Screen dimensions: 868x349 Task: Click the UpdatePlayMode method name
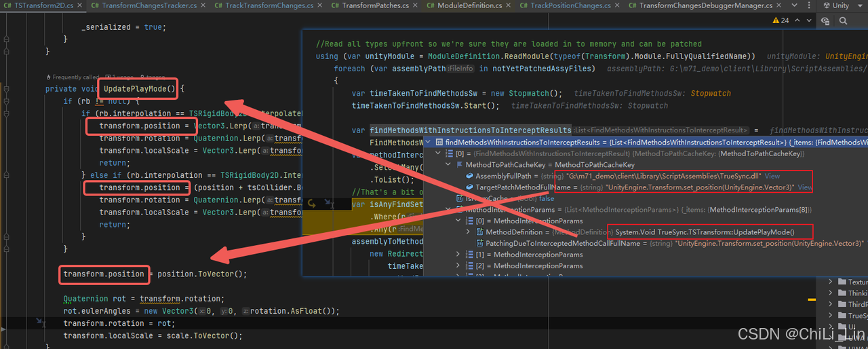point(136,89)
